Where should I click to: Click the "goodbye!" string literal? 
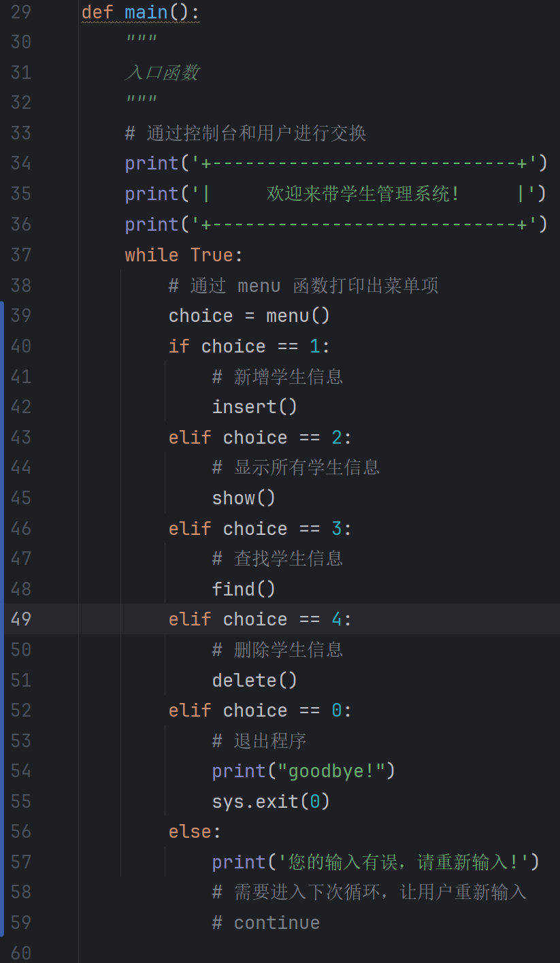[x=331, y=771]
